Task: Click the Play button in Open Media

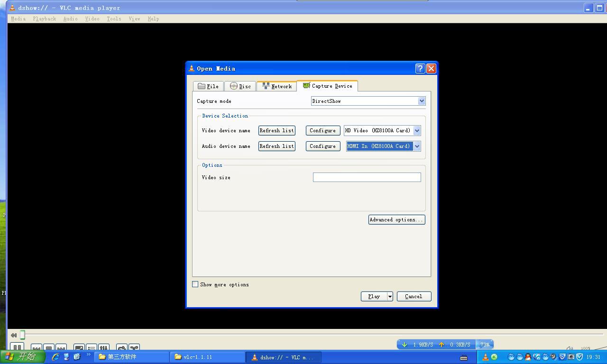Action: 374,296
